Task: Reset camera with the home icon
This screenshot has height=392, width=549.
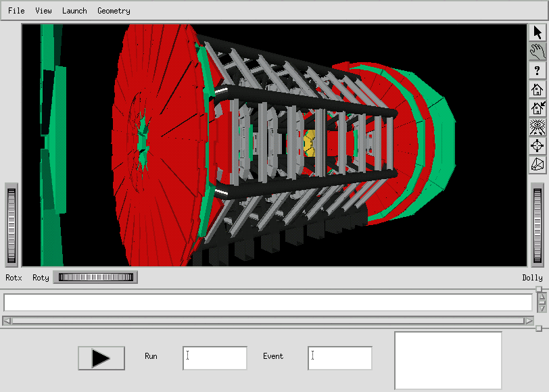Action: tap(538, 89)
